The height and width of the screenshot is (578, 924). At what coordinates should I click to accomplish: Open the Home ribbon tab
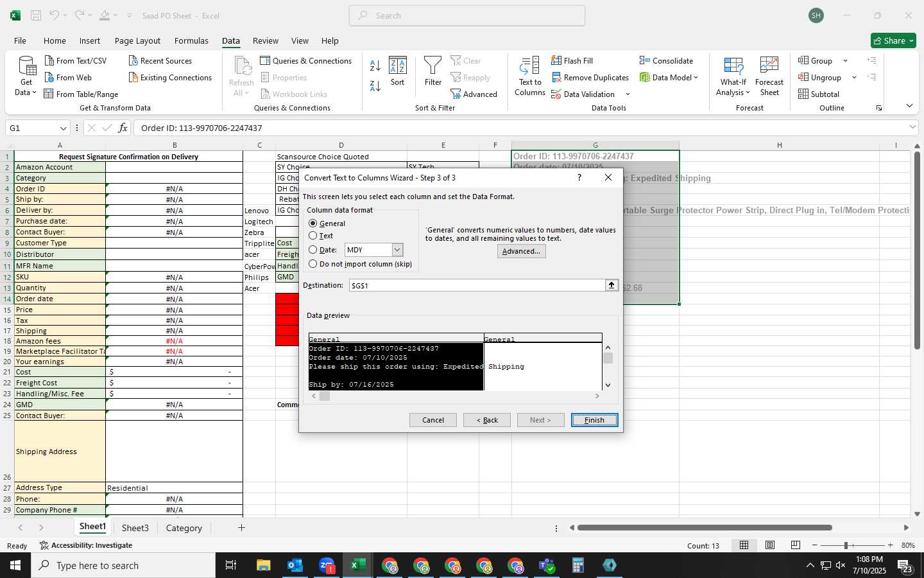coord(55,40)
